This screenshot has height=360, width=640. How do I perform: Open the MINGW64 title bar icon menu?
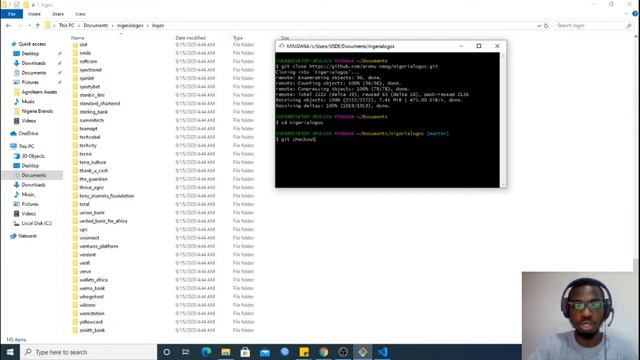coord(281,46)
